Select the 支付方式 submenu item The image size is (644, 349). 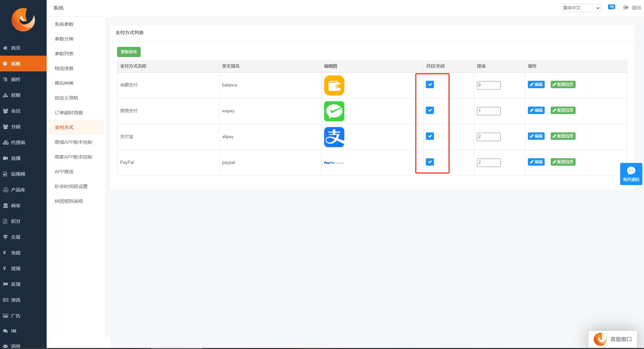pos(64,127)
